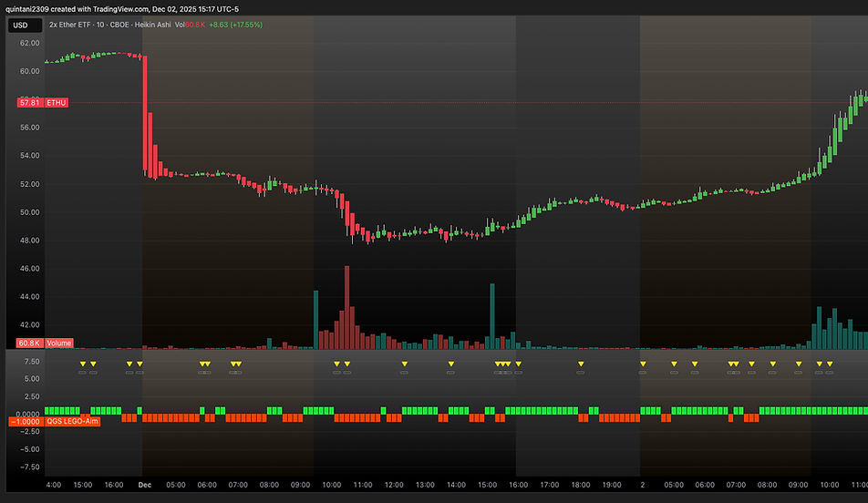Click the 7.50 indicator scale label
868x503 pixels.
pyautogui.click(x=32, y=362)
